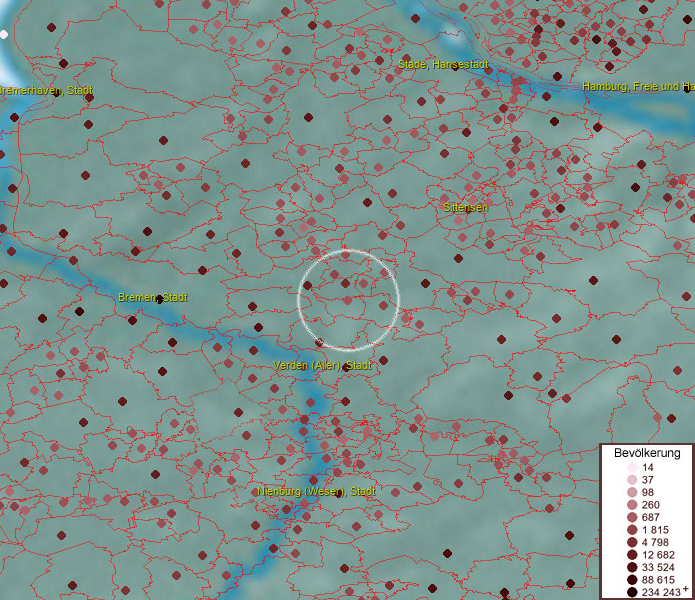Click the legend value text 98
The height and width of the screenshot is (600, 695).
[648, 492]
